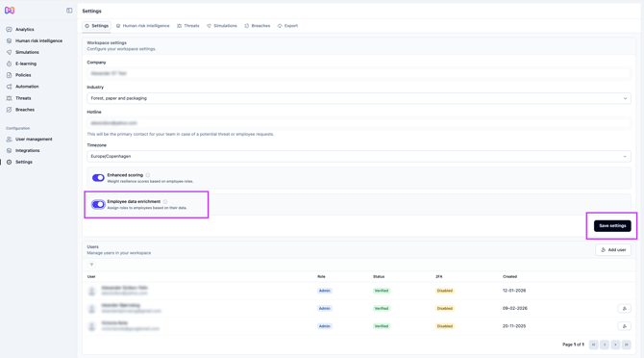The height and width of the screenshot is (358, 644).
Task: Go to the next page of users
Action: (x=615, y=345)
